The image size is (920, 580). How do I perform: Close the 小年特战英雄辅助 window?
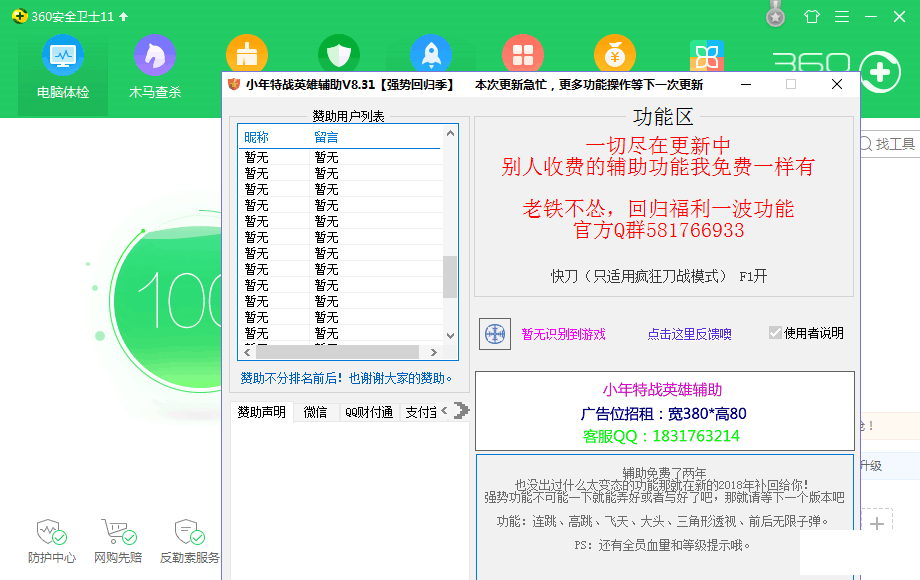click(837, 84)
